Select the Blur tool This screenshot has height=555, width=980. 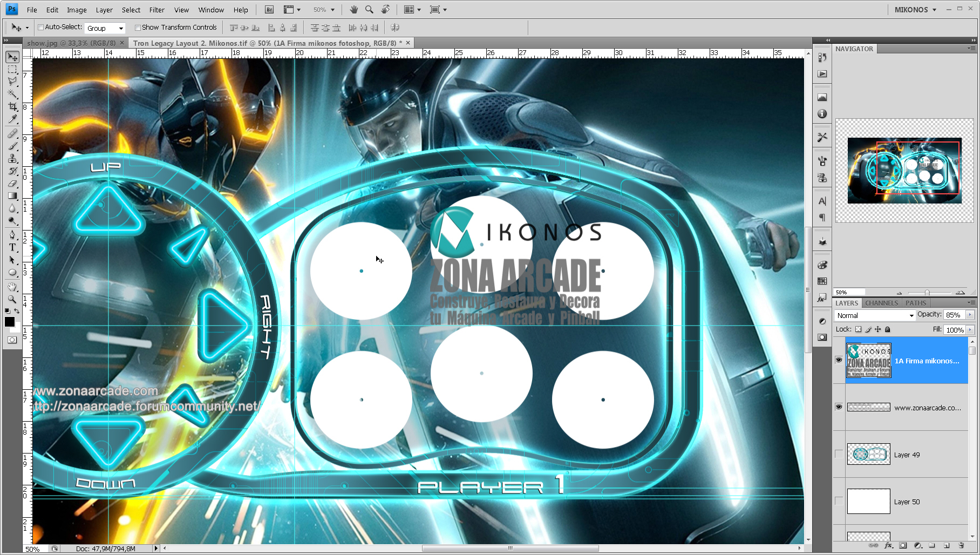pyautogui.click(x=12, y=208)
